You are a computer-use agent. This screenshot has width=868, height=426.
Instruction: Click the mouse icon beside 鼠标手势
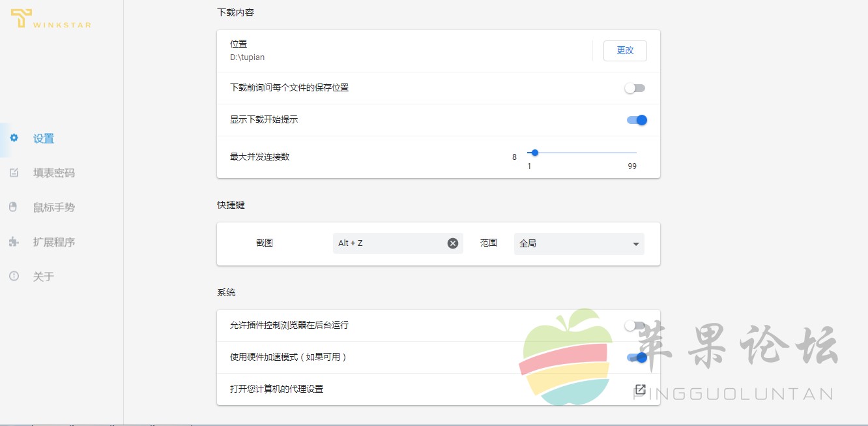(13, 207)
